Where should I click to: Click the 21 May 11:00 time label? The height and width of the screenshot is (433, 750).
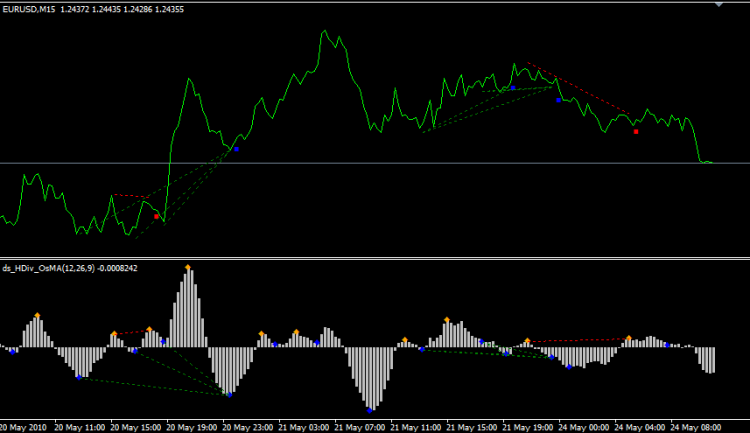(416, 427)
